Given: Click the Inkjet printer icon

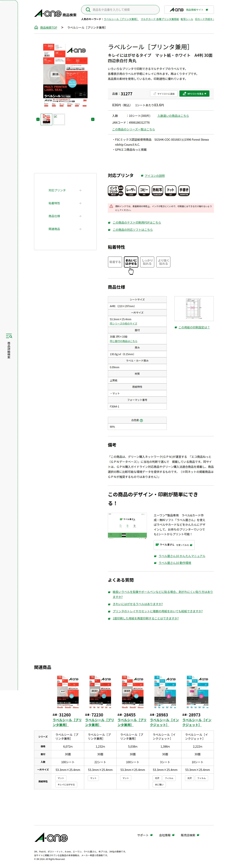Looking at the screenshot, I should point(116,191).
